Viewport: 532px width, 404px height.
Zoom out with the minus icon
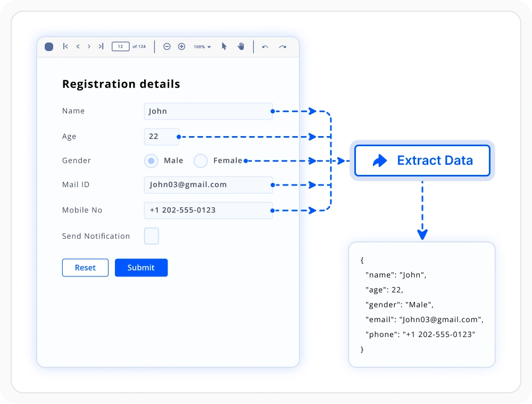167,46
